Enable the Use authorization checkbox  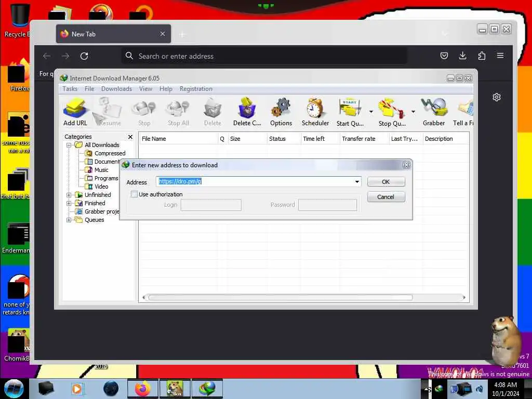coord(135,194)
